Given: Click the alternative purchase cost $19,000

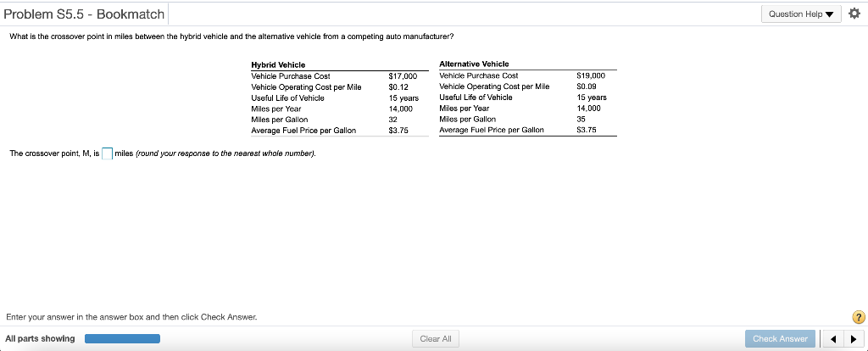Looking at the screenshot, I should [x=590, y=75].
